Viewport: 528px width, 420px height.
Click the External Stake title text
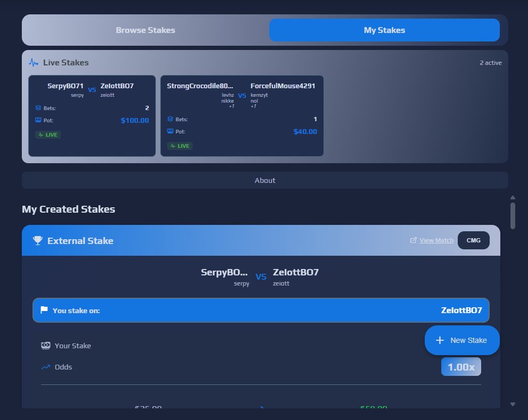click(x=80, y=241)
